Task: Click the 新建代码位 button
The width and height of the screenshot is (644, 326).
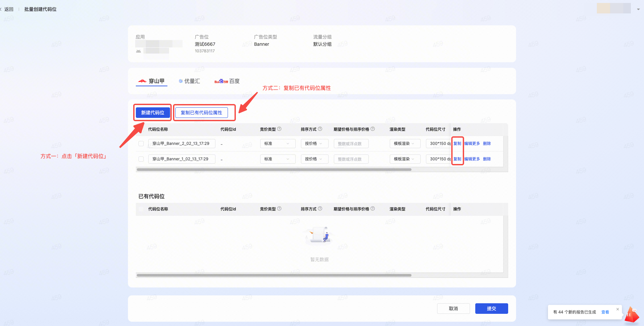Action: (153, 113)
